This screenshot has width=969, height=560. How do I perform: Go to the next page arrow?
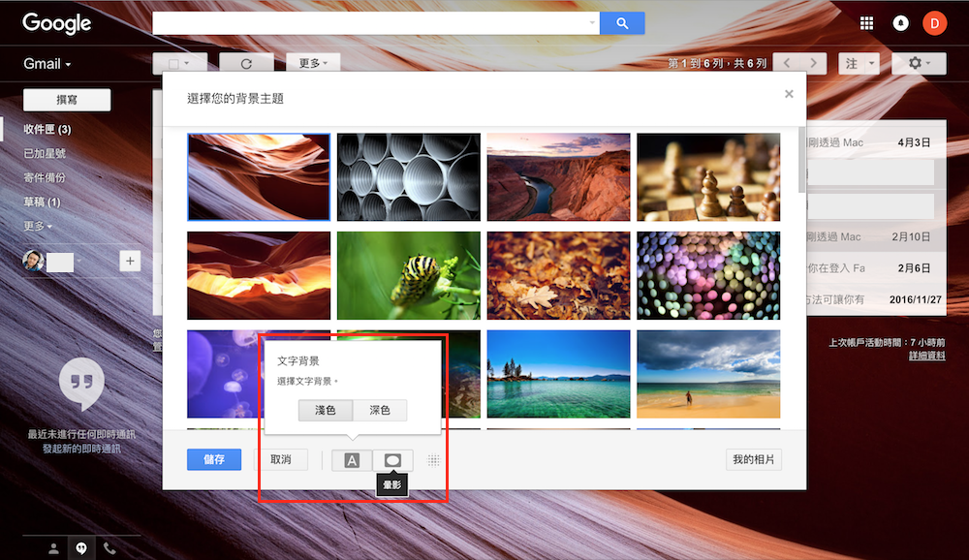click(813, 63)
